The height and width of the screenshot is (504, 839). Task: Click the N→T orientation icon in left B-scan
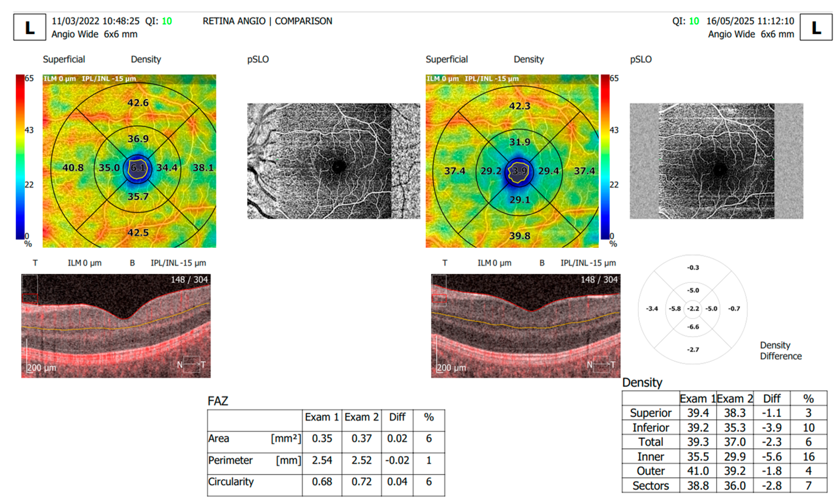191,365
